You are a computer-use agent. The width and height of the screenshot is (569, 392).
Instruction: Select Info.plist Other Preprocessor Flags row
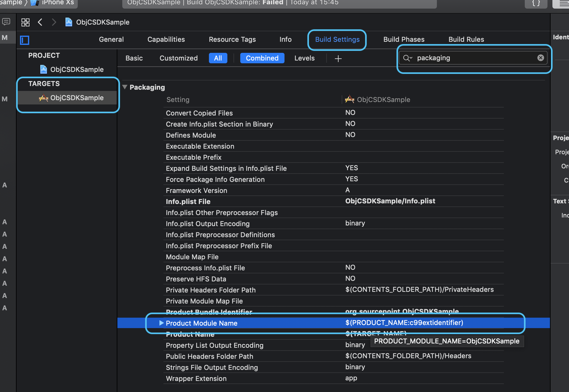333,213
